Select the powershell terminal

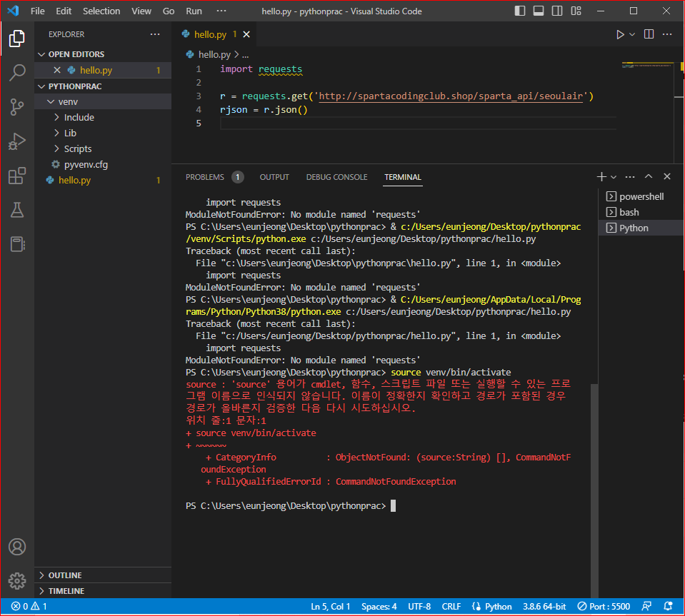[641, 197]
